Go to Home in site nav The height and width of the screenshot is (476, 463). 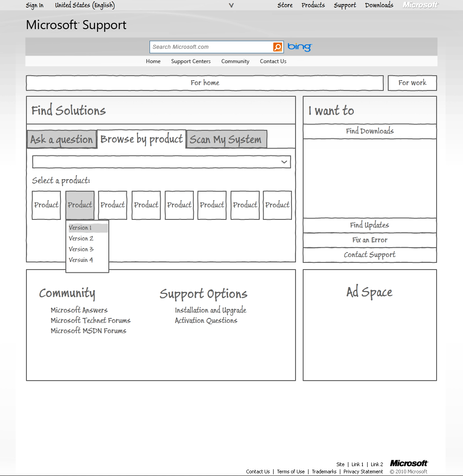point(153,61)
